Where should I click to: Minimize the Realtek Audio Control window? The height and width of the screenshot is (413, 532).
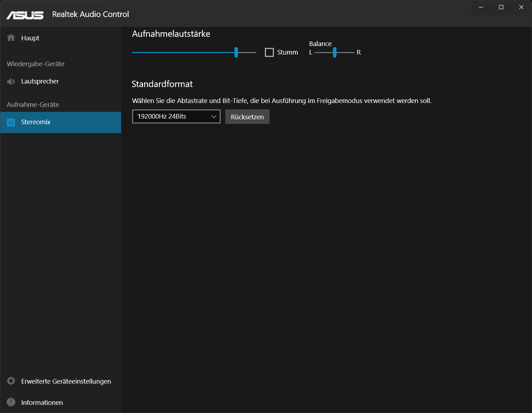[x=481, y=7]
